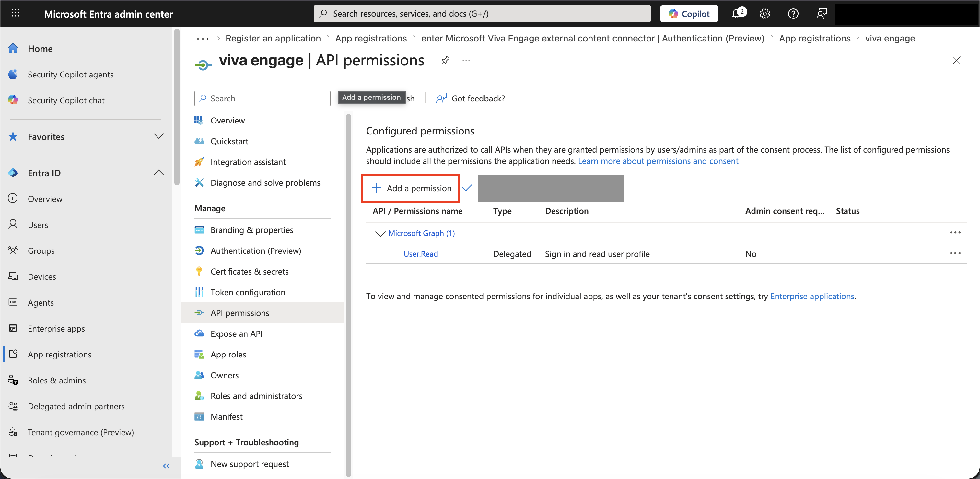Click the top search resources field
Screen dimensions: 980x479
point(482,14)
